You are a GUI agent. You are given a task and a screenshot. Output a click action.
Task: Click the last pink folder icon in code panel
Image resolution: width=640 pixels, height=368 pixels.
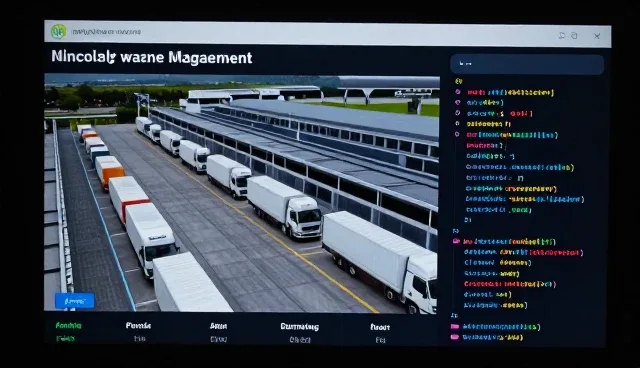pyautogui.click(x=455, y=337)
